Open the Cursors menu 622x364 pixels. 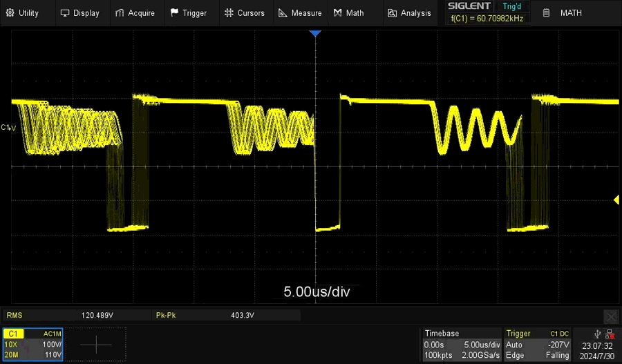[x=245, y=12]
